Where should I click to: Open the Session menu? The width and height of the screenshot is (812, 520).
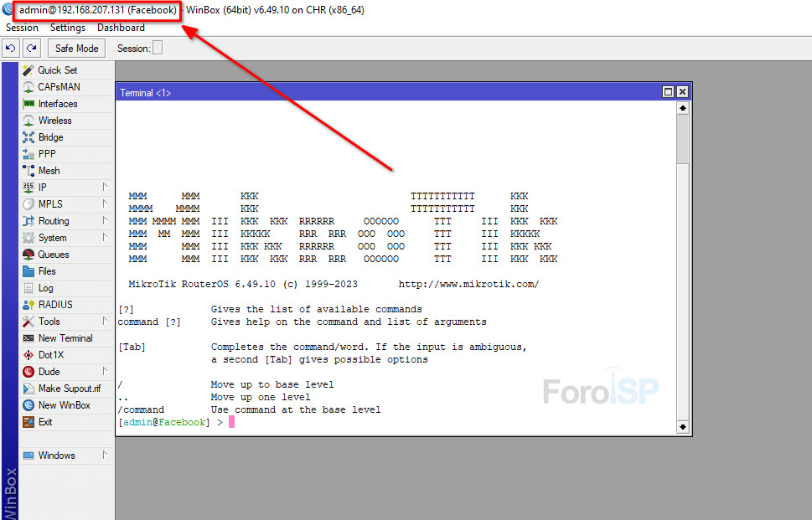22,28
